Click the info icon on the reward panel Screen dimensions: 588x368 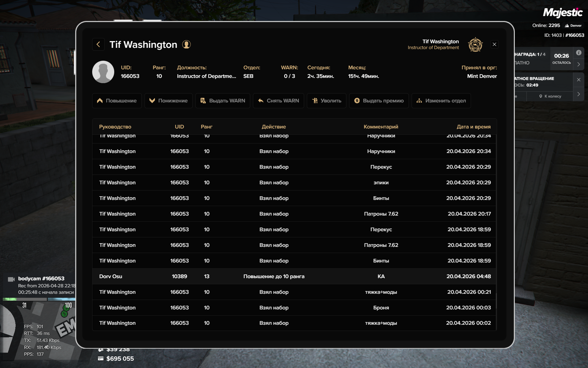(579, 53)
